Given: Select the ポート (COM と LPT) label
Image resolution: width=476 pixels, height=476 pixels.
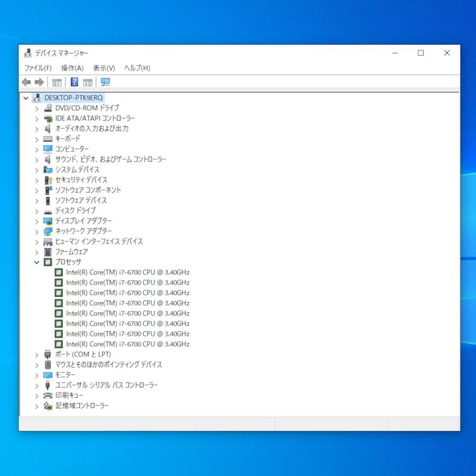Looking at the screenshot, I should [83, 354].
